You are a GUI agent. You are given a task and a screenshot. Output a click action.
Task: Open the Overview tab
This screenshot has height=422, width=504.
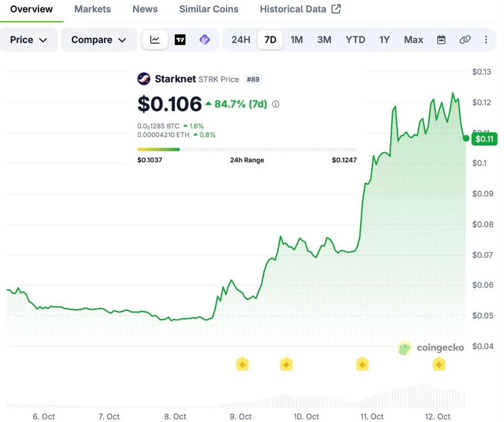[31, 9]
